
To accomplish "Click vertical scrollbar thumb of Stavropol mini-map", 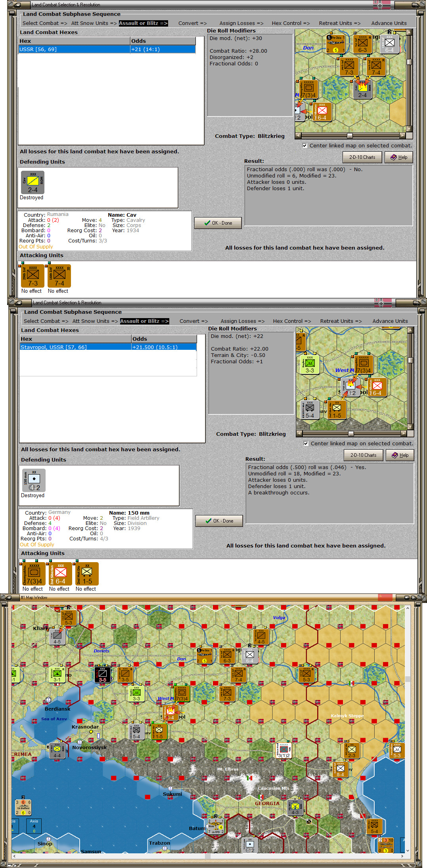I will click(x=411, y=360).
